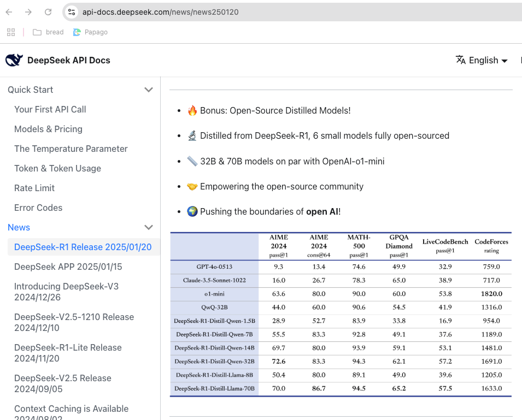Click the '1691.0' CodeForces value
Viewport: 522px width, 420px height.
pos(491,362)
